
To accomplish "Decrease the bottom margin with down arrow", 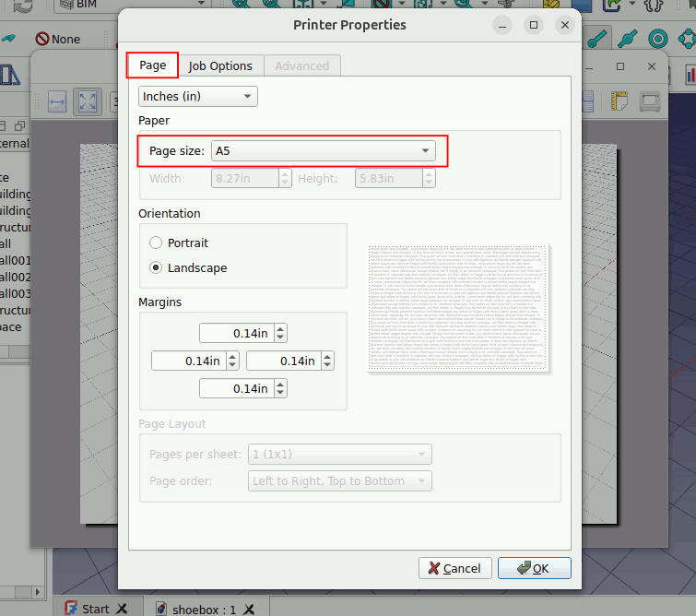I will click(x=280, y=394).
